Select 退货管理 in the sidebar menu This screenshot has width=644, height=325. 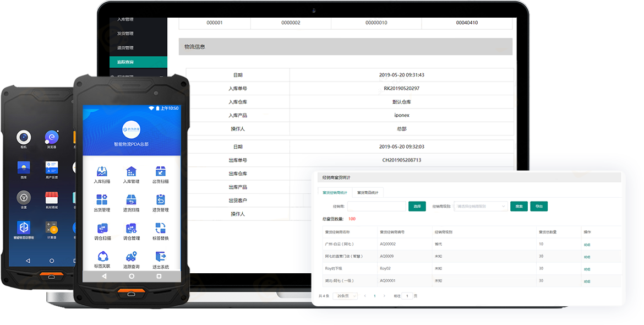pyautogui.click(x=125, y=48)
